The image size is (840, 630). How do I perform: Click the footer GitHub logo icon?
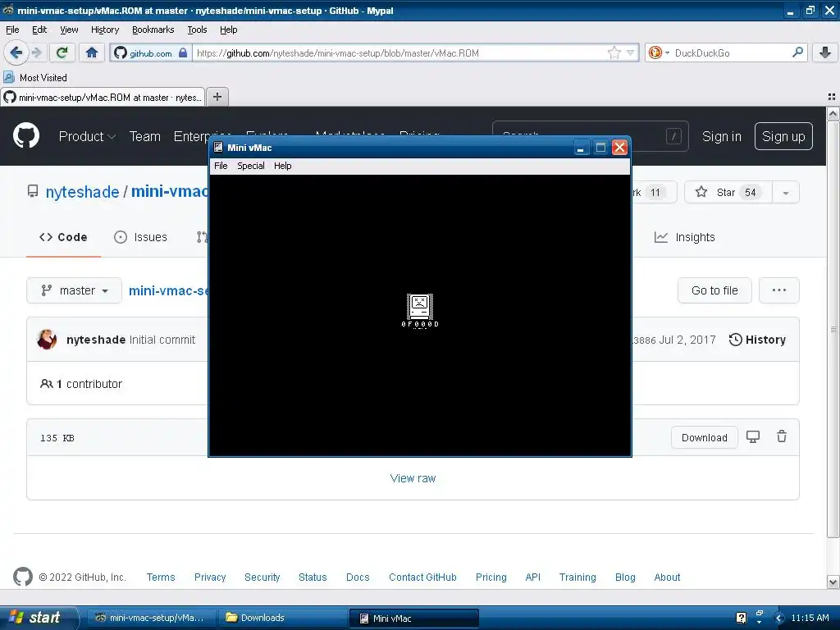[22, 577]
